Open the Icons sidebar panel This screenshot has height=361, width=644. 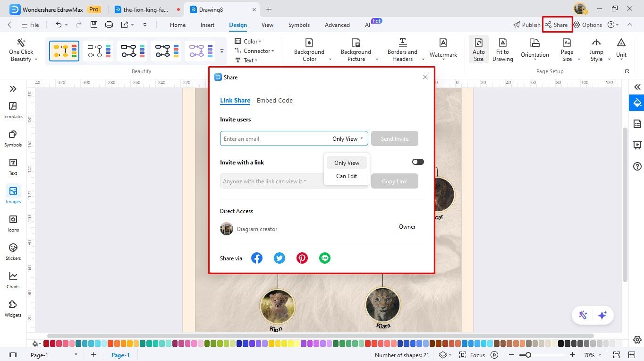pos(13,223)
